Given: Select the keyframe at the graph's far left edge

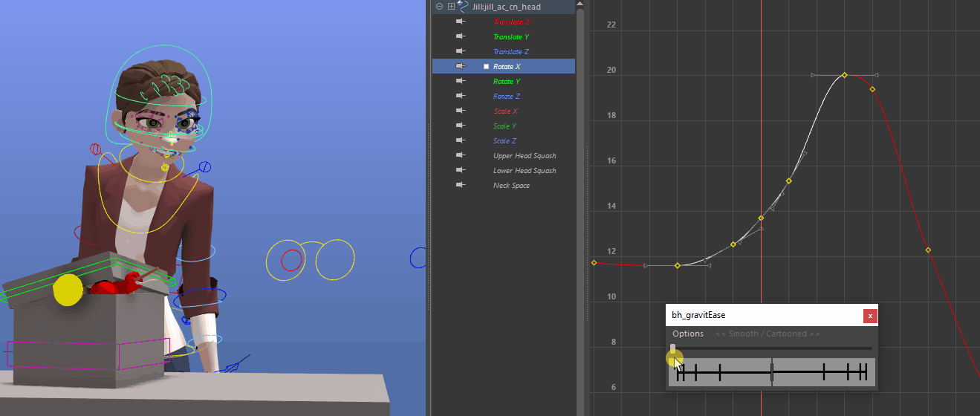Looking at the screenshot, I should (594, 262).
